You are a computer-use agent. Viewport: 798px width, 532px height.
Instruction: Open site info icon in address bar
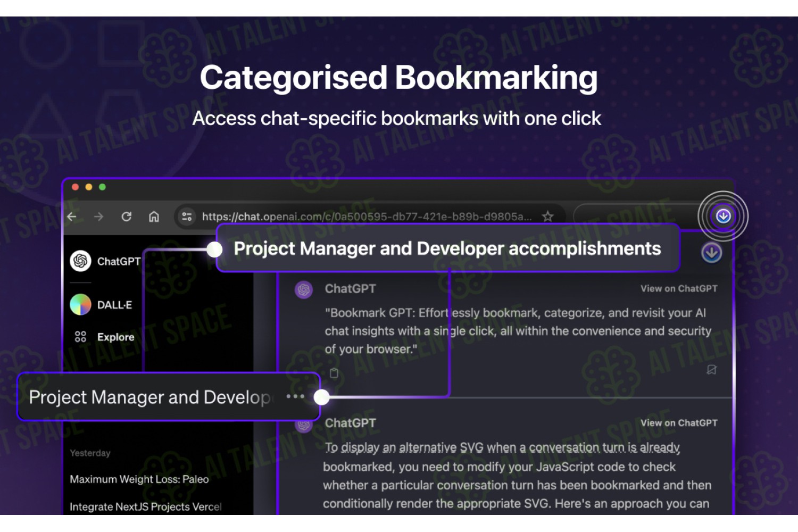tap(187, 217)
